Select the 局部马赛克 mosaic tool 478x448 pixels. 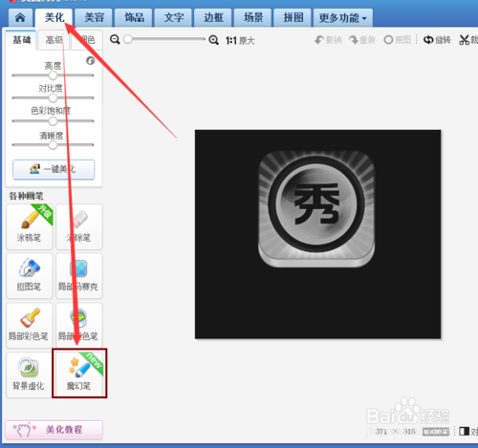point(79,276)
